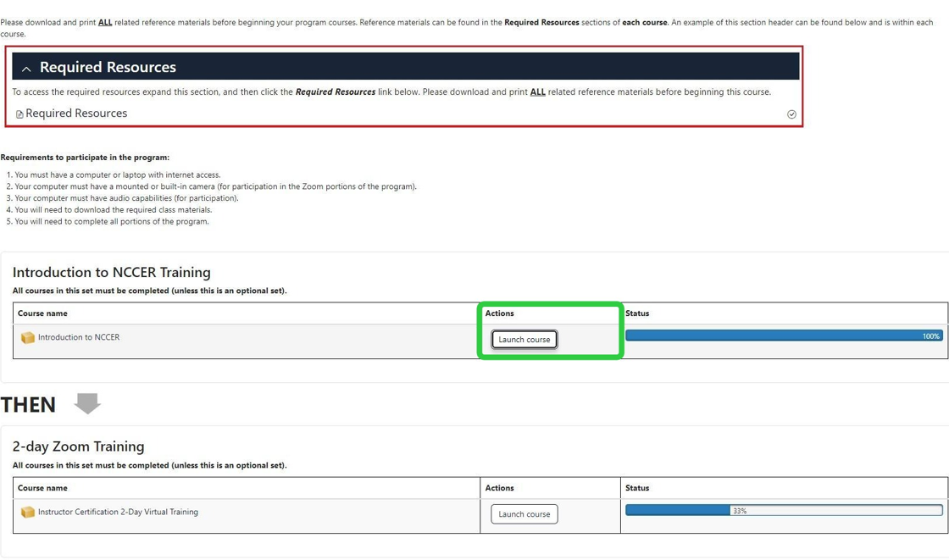Select the Status column header in the second table
The height and width of the screenshot is (560, 949).
638,488
